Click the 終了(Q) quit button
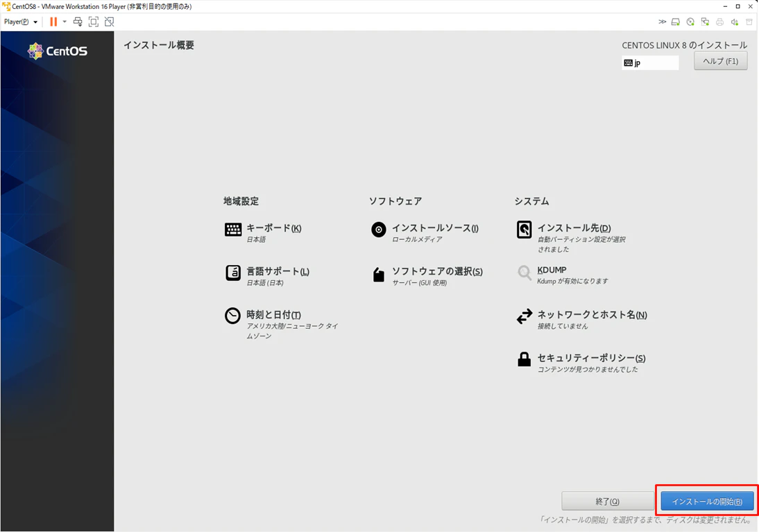Image resolution: width=759 pixels, height=532 pixels. pyautogui.click(x=607, y=501)
